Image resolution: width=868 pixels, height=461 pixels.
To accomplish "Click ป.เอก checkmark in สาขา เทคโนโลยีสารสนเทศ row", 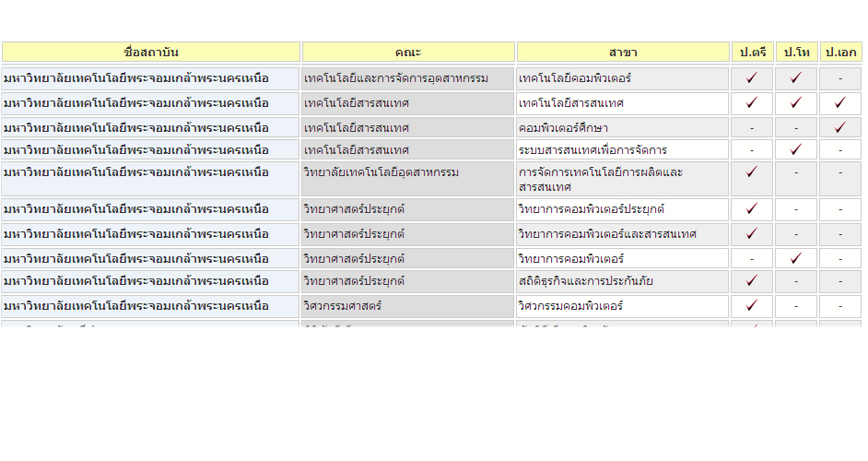I will tap(839, 102).
